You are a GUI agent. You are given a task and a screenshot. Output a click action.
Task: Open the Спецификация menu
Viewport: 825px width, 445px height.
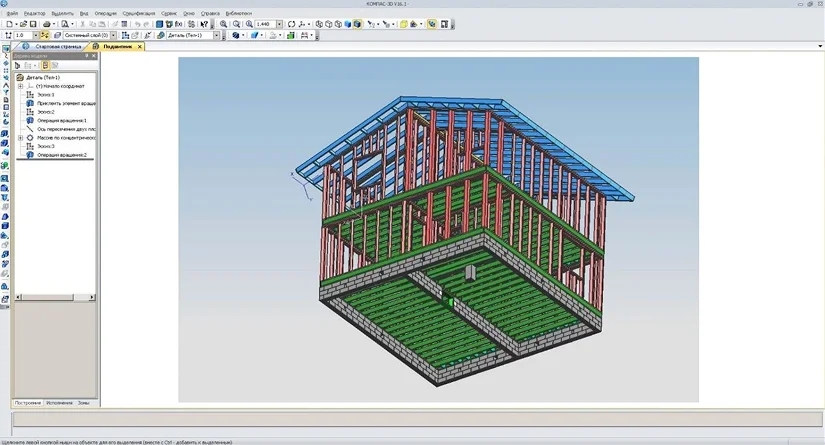point(139,13)
